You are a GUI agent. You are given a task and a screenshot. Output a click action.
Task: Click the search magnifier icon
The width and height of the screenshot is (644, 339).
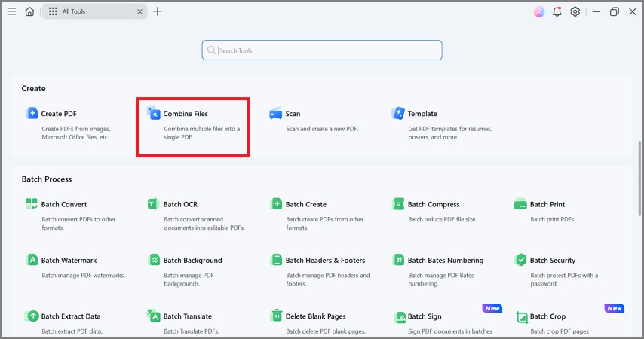click(211, 50)
